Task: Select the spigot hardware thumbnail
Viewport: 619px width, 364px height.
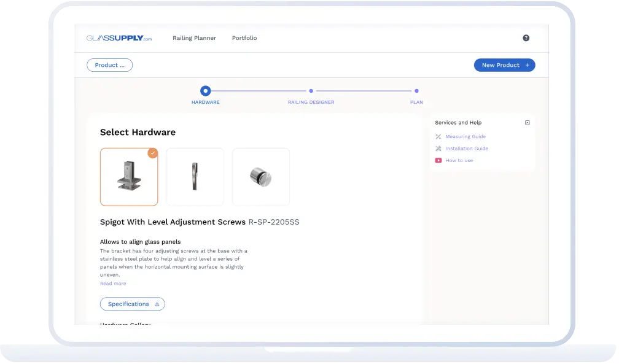Action: (129, 177)
